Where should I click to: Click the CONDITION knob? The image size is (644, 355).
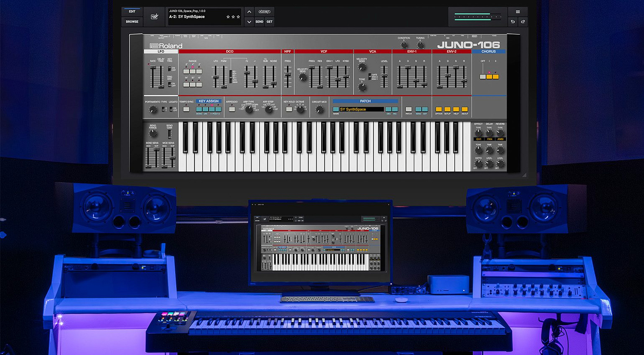pos(404,45)
